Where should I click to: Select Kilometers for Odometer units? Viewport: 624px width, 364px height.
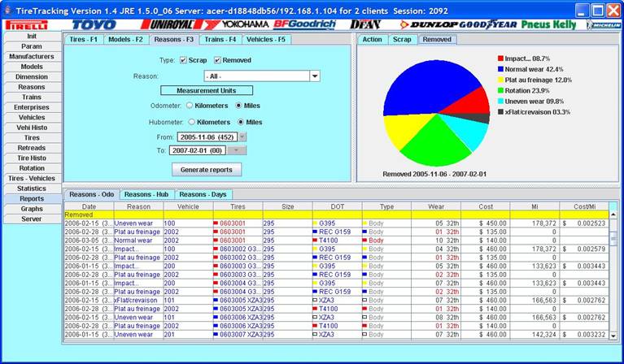[190, 106]
